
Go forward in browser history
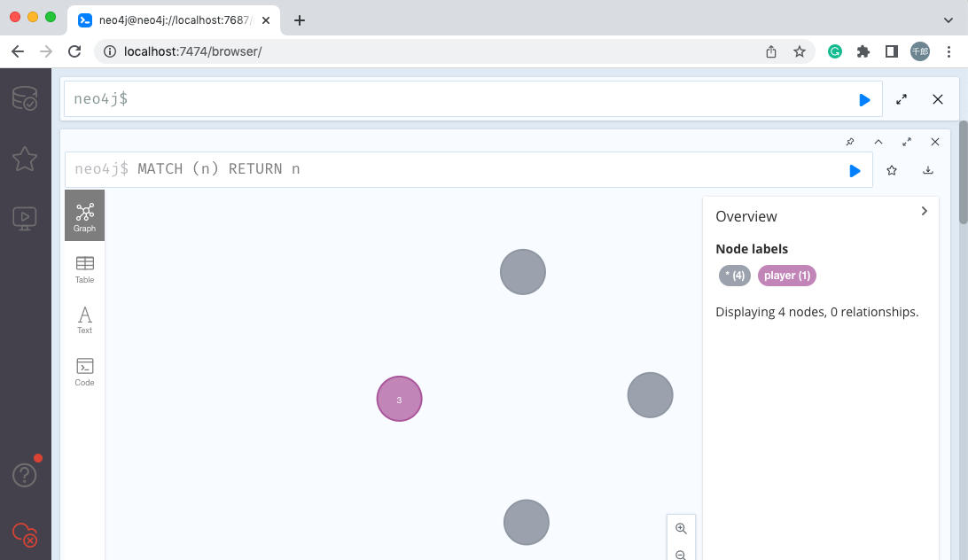point(46,52)
